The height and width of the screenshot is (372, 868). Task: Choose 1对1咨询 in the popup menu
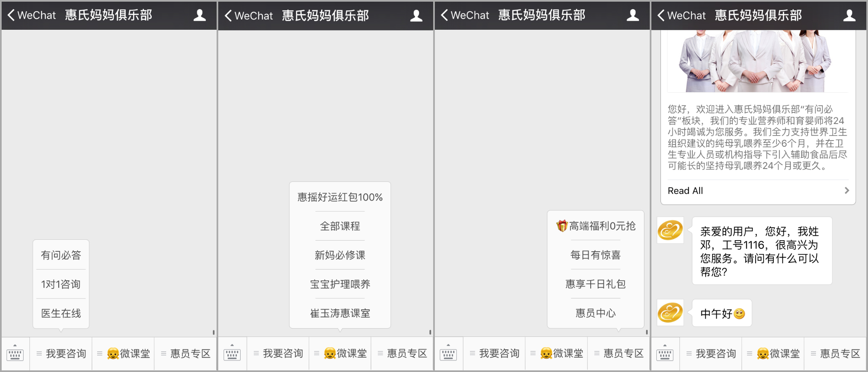(x=61, y=284)
